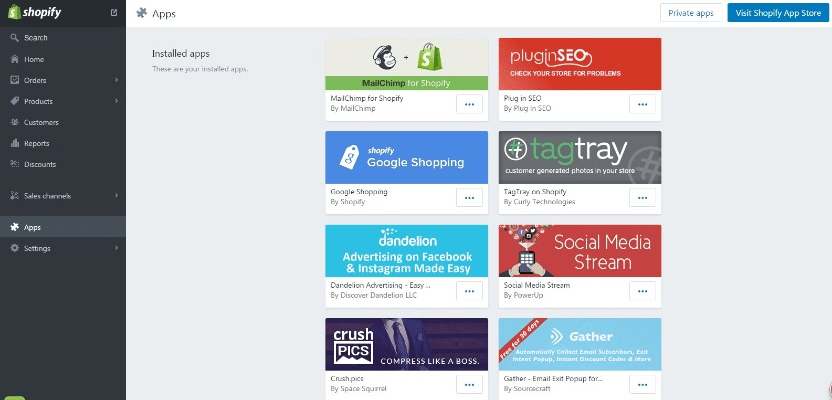The image size is (832, 400).
Task: Open TagTray on Shopify more options
Action: (643, 197)
